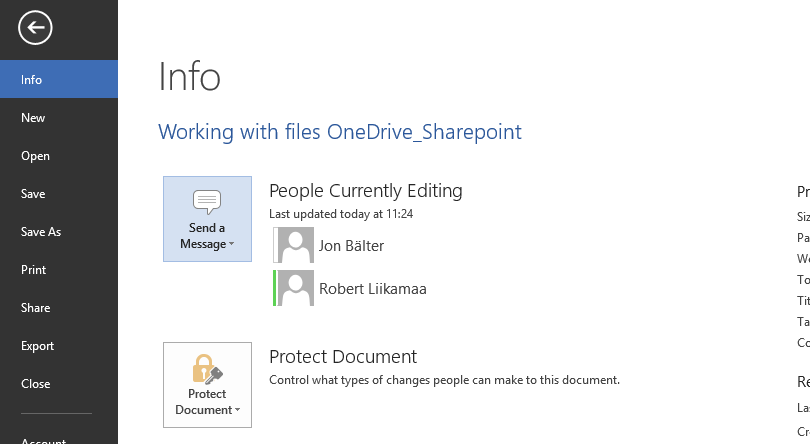Open the Send a Message dropdown
Viewport: 810px width, 444px height.
(207, 219)
